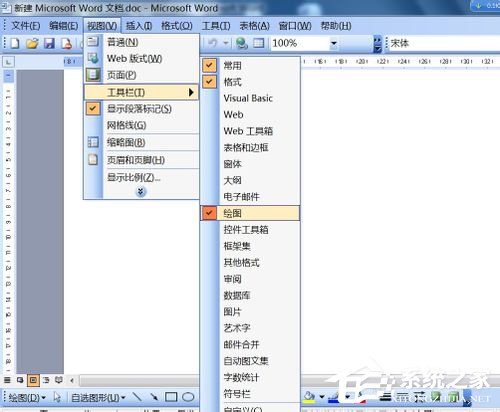500x412 pixels.
Task: Toggle the 格式 toolbar checkmark
Action: 209,82
